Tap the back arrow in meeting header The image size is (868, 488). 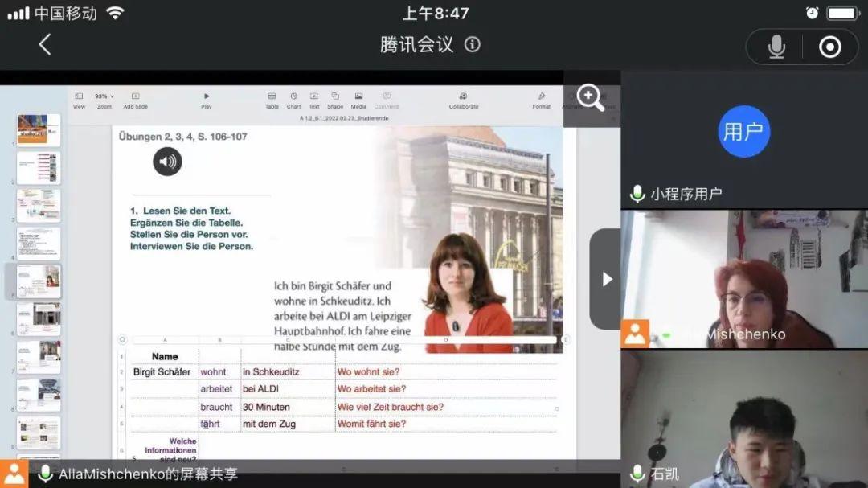[x=45, y=44]
